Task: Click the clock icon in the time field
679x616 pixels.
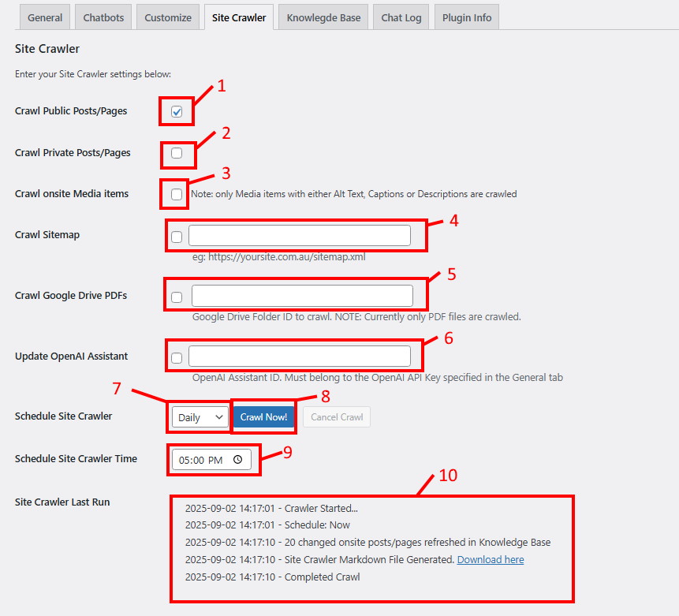Action: 237,460
